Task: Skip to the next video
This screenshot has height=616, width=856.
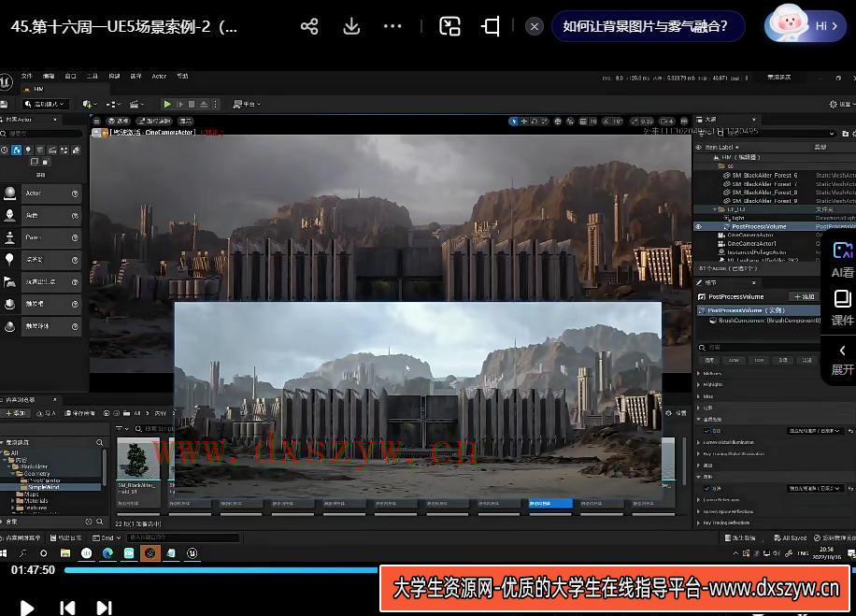Action: pyautogui.click(x=105, y=608)
